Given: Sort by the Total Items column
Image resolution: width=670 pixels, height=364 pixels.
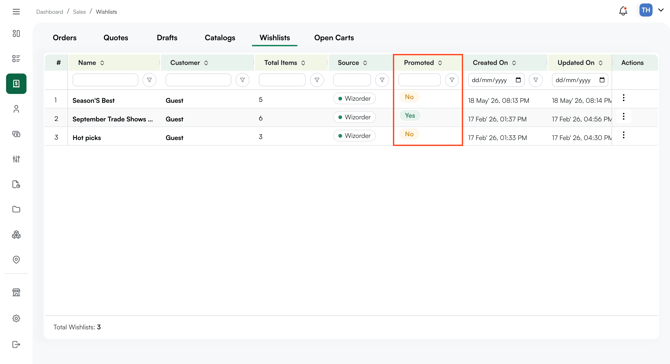Looking at the screenshot, I should click(x=303, y=63).
